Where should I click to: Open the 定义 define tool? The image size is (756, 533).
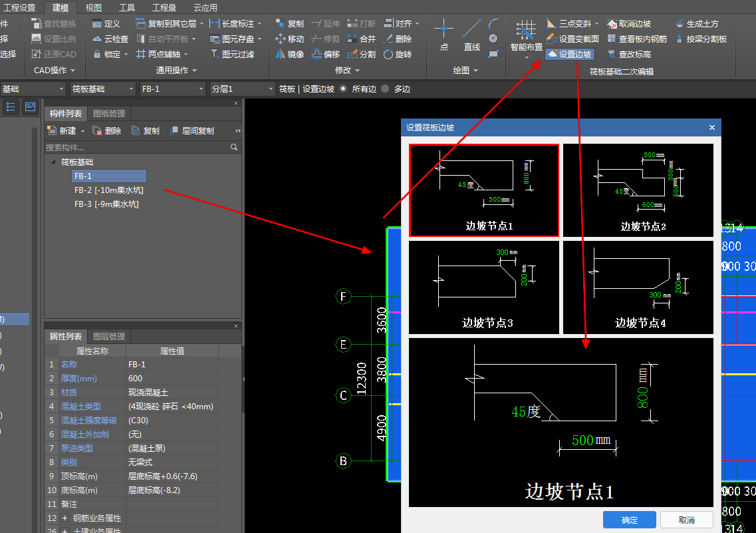coord(106,24)
